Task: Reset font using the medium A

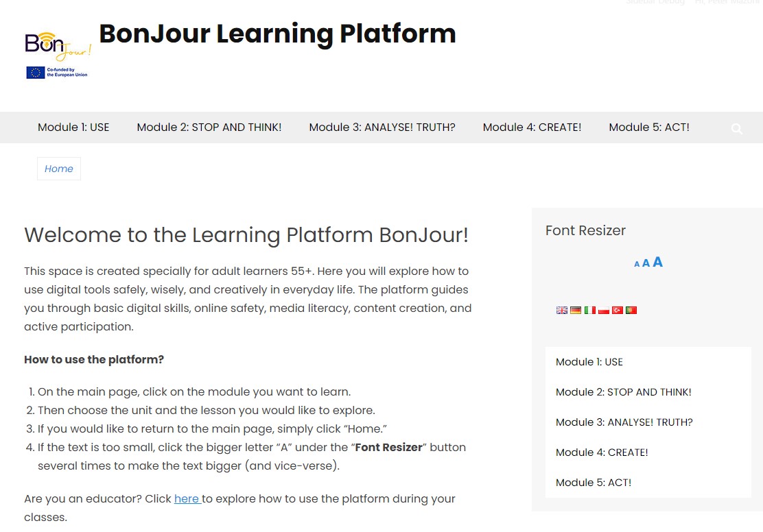Action: 646,263
